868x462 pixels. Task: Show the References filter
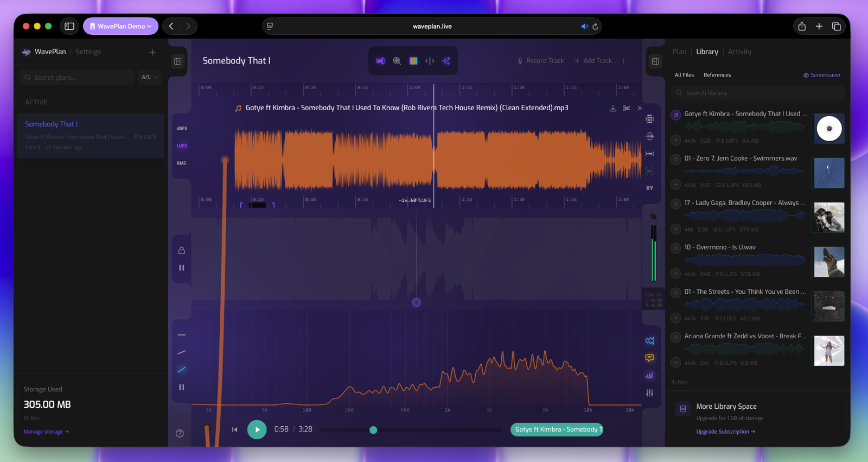(717, 75)
